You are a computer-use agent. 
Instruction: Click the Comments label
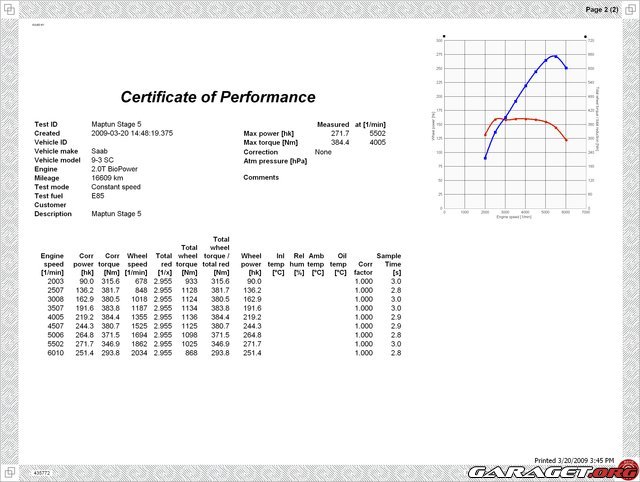tap(261, 177)
